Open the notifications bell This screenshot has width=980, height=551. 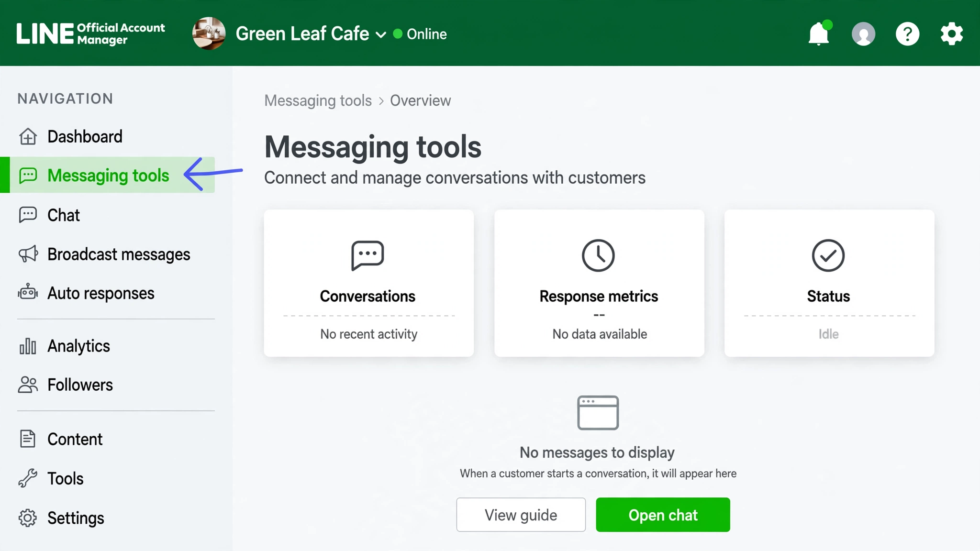tap(819, 33)
